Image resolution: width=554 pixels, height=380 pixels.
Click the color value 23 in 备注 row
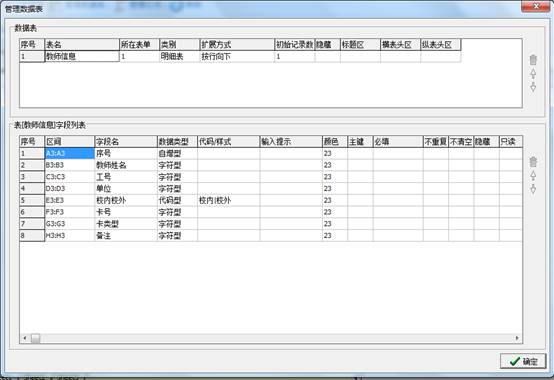point(335,235)
